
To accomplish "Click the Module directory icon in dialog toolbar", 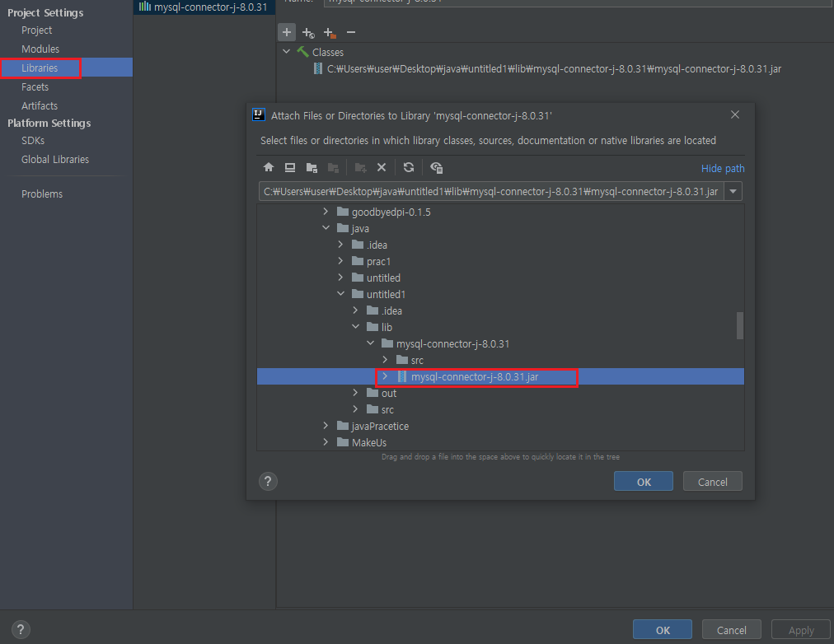I will point(334,168).
